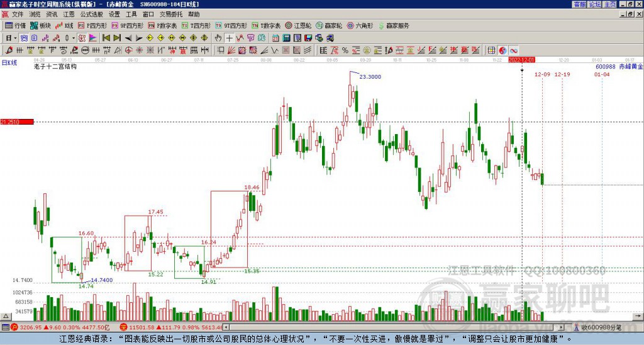Select the crosshair cursor tool

(230, 38)
